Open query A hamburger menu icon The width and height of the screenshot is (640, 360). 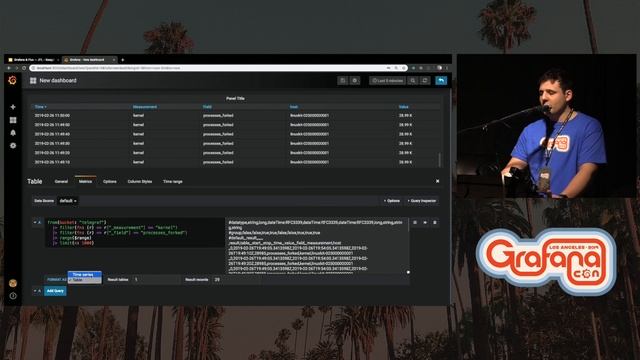pos(415,222)
